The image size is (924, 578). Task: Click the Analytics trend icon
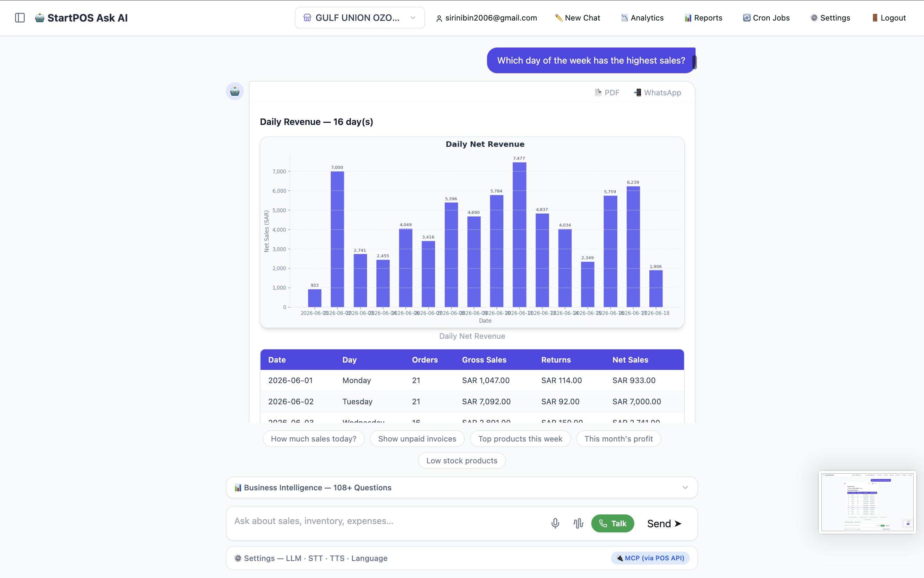[x=624, y=18]
